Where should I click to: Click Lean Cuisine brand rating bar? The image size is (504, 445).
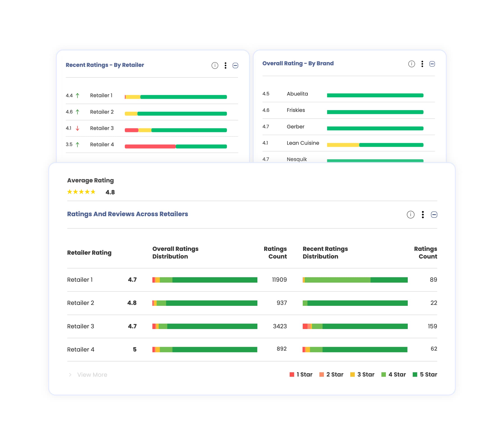[x=375, y=145]
